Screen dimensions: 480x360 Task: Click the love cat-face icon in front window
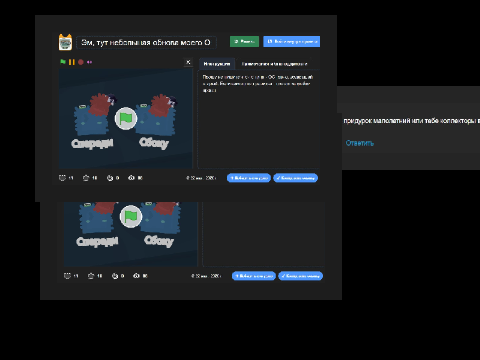[x=62, y=178]
